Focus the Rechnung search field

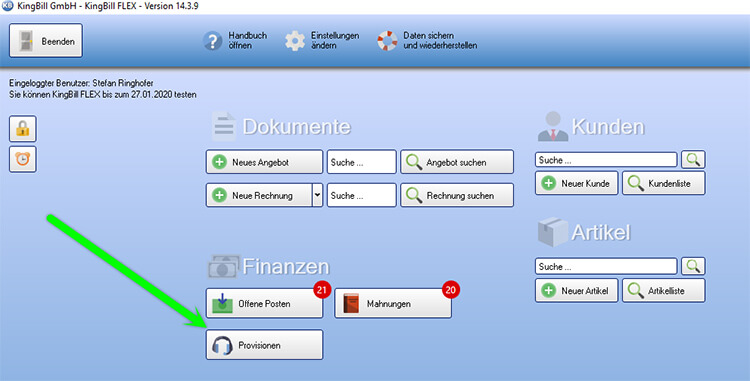(362, 195)
